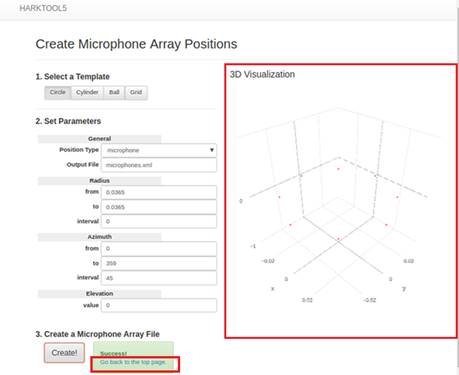The width and height of the screenshot is (459, 375).
Task: Click the Radius from input field
Action: [x=159, y=192]
